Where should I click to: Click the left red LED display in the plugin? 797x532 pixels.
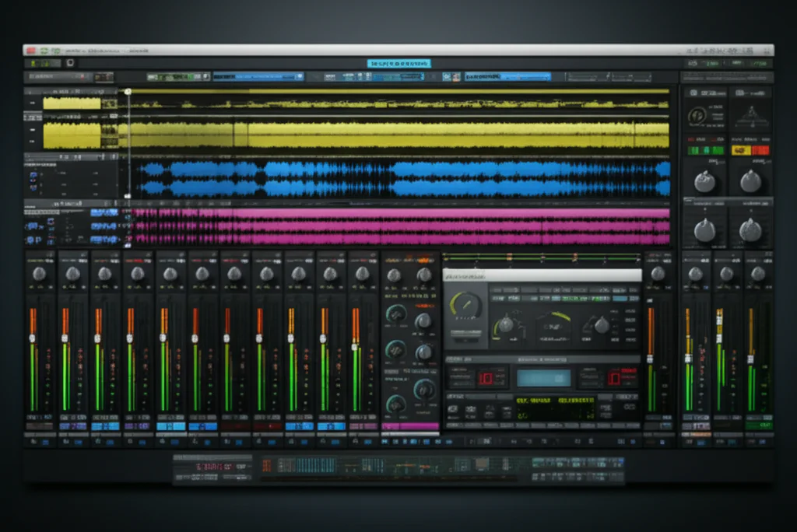486,378
